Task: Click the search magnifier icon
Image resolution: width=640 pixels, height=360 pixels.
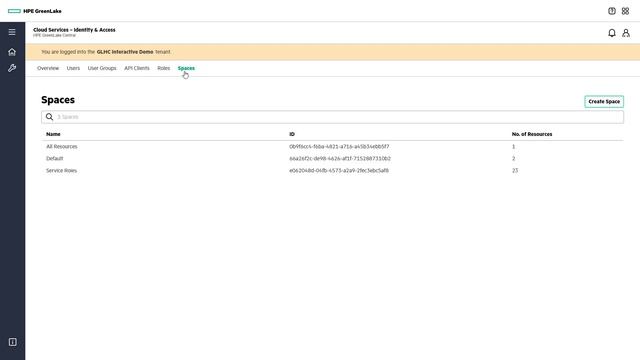Action: (x=49, y=117)
